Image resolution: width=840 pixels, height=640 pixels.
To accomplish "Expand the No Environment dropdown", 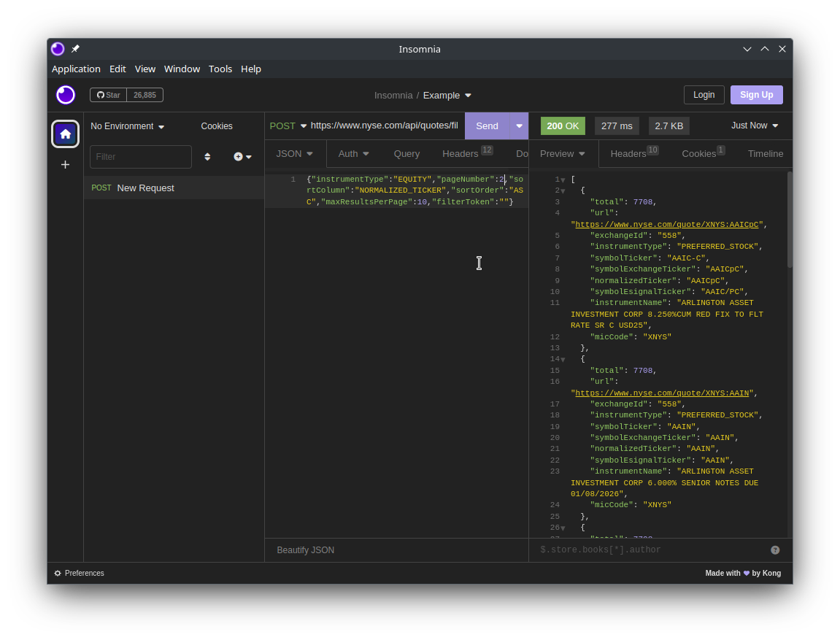I will [x=127, y=126].
